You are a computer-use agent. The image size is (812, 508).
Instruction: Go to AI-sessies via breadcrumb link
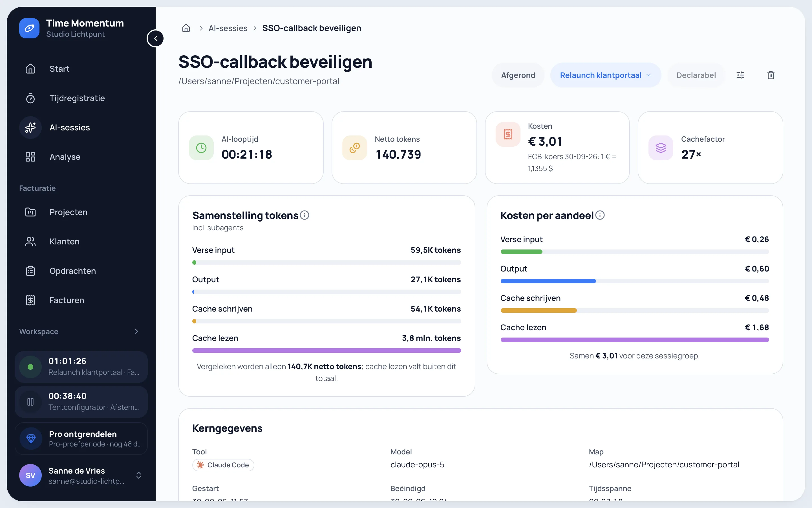[228, 28]
